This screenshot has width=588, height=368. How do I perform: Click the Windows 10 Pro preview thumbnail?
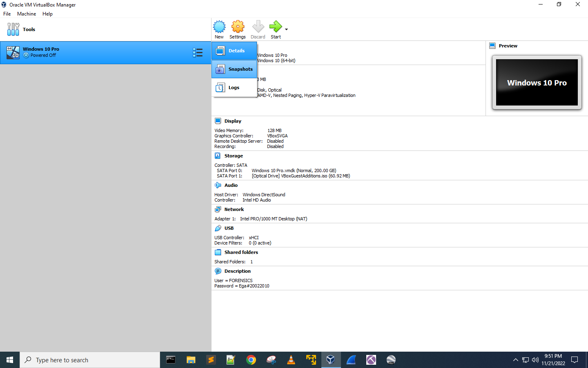537,83
